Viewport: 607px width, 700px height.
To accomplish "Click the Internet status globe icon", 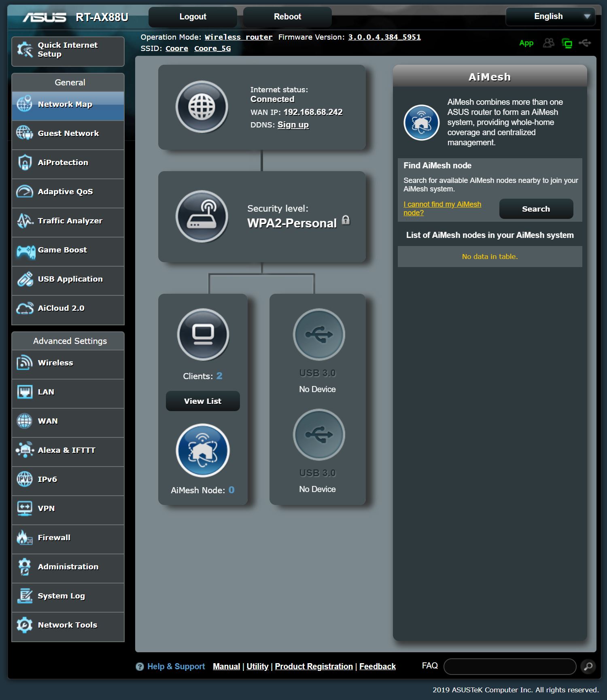I will click(x=202, y=107).
